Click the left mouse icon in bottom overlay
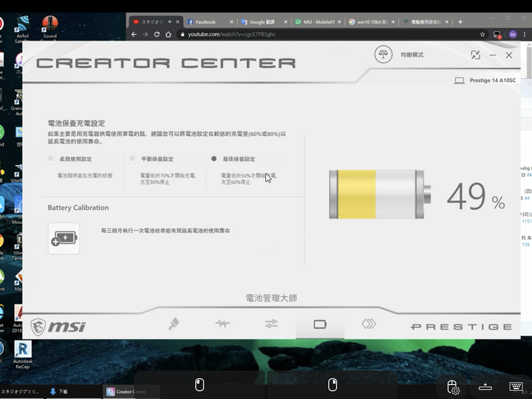 pos(199,385)
